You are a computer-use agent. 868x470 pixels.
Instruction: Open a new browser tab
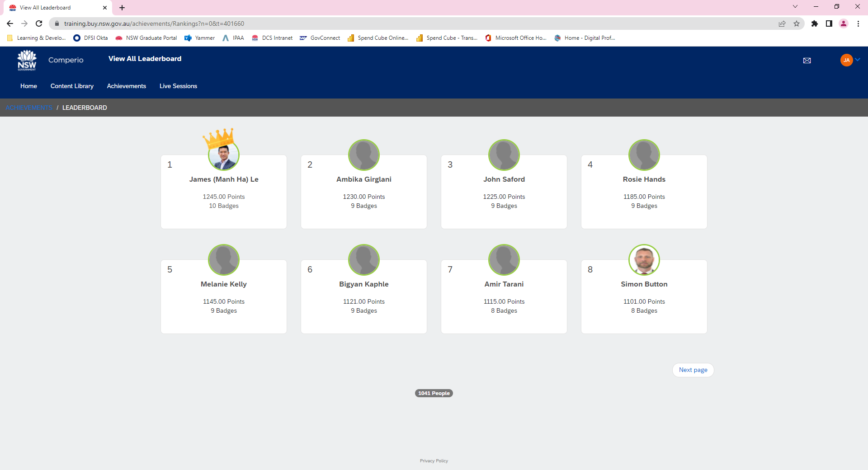point(122,8)
